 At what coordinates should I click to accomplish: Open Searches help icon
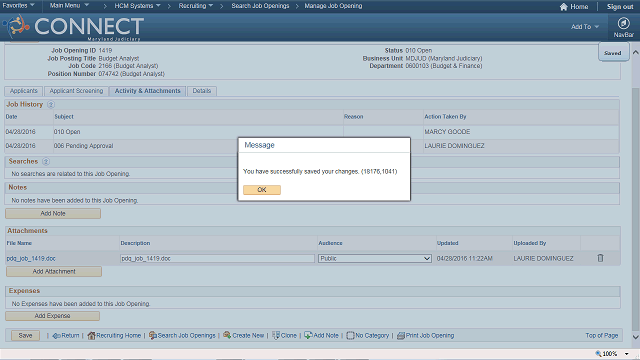point(46,162)
